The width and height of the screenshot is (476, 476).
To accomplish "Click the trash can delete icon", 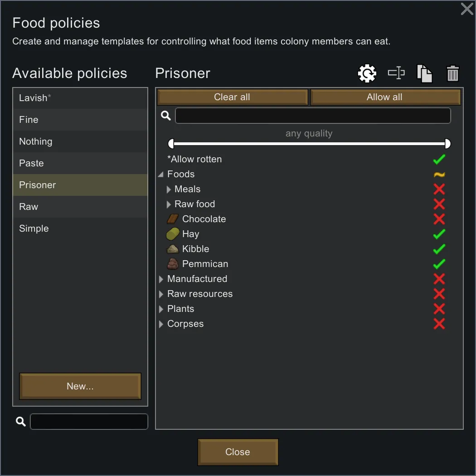I will (453, 73).
